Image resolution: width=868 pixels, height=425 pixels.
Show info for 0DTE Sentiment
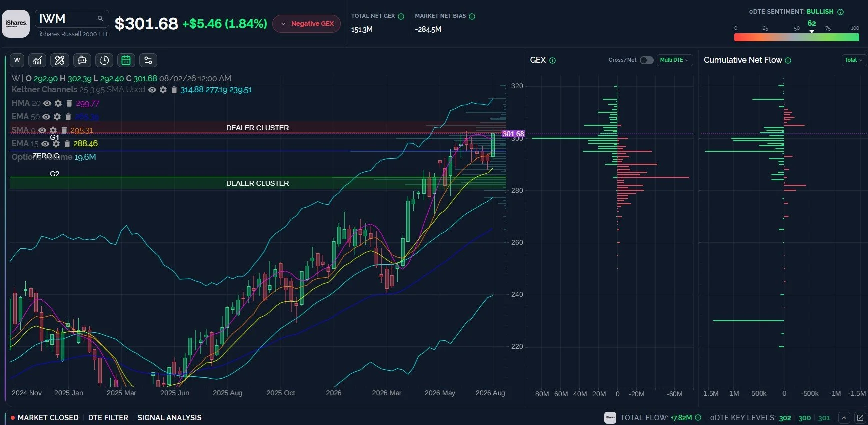[840, 12]
